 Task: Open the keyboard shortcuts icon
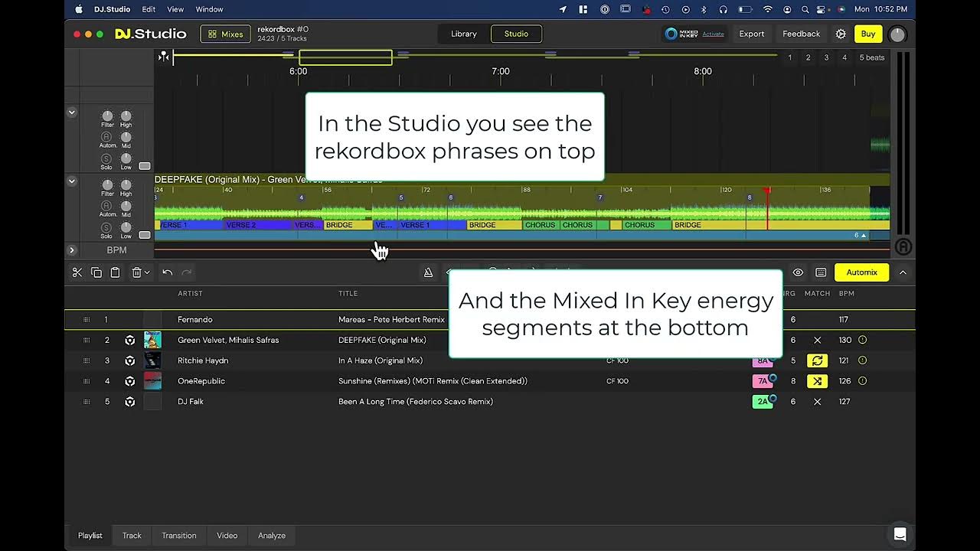(x=821, y=272)
